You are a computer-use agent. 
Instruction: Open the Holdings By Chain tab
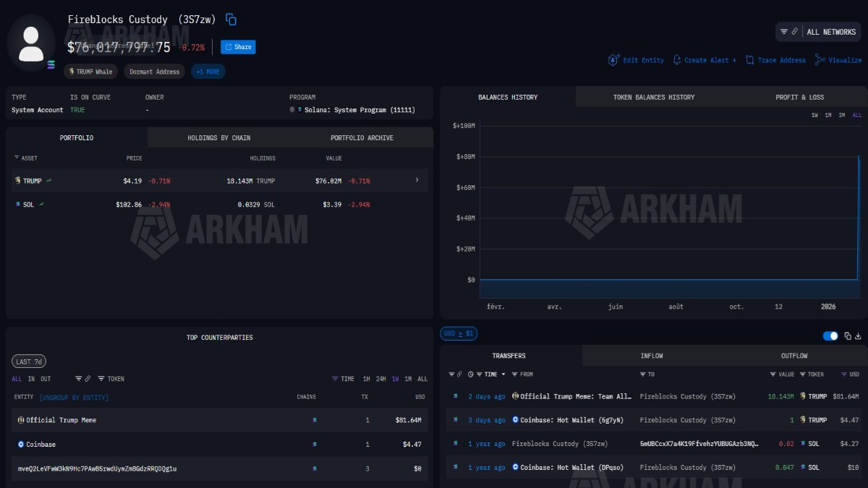pyautogui.click(x=218, y=137)
